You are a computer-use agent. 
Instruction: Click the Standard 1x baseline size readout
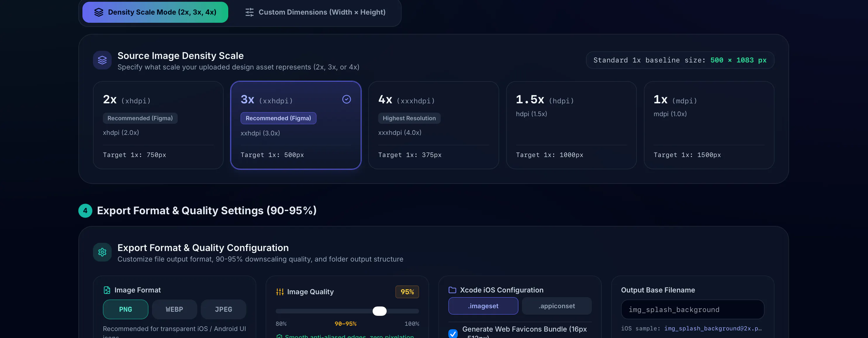[680, 60]
